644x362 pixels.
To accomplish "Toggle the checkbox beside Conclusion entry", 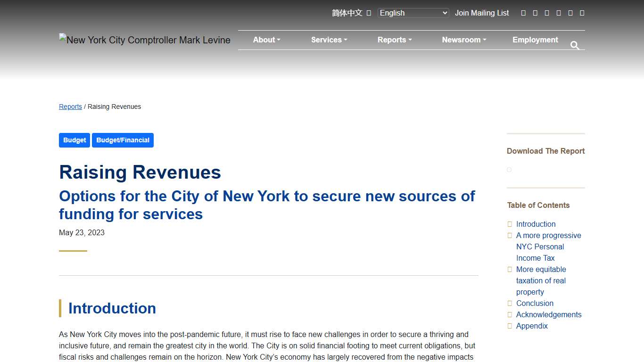I will coord(510,303).
